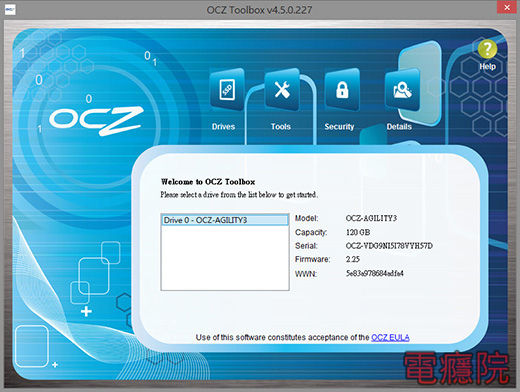Image resolution: width=520 pixels, height=392 pixels.
Task: Click the OCZ app icon in title bar
Action: [x=10, y=9]
